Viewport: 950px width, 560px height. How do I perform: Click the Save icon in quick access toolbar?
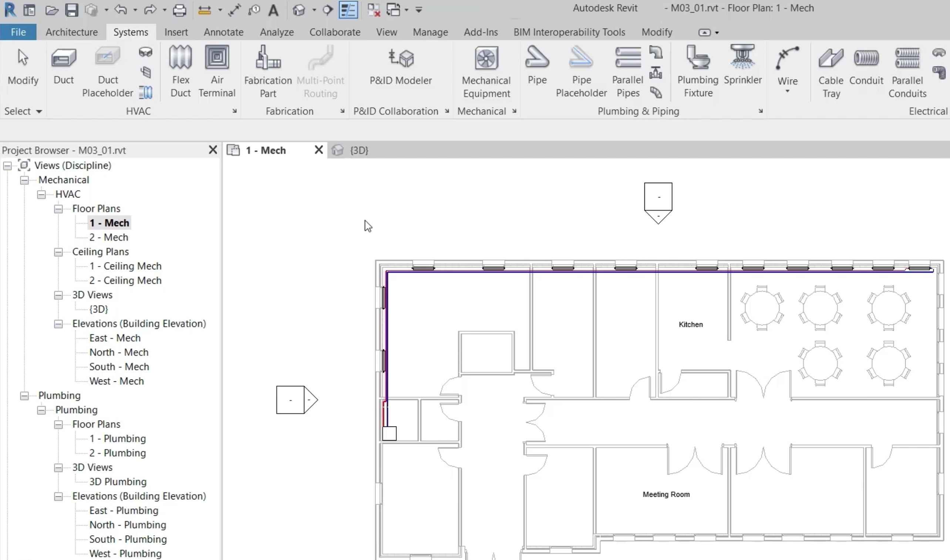tap(71, 10)
